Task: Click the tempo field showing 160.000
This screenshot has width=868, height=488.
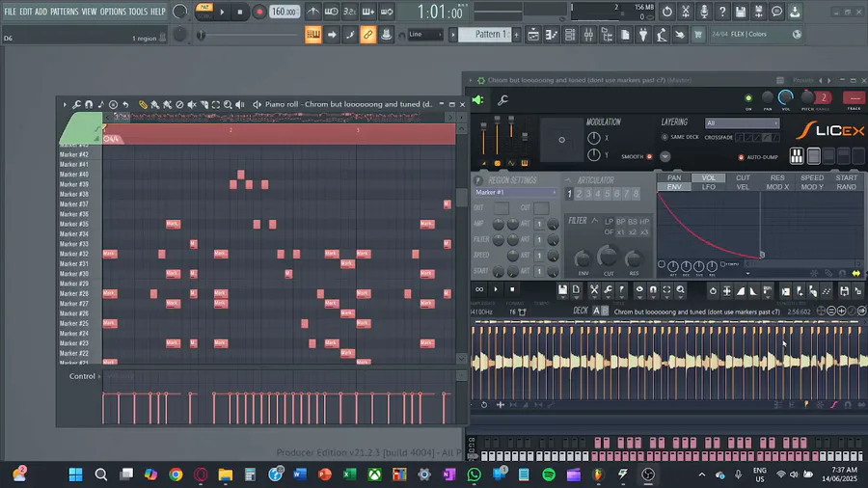Action: click(285, 12)
